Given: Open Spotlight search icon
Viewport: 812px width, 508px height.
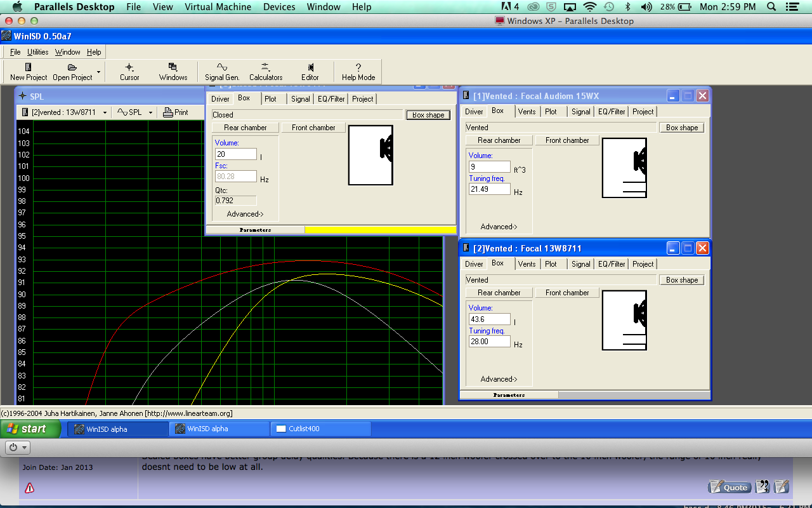Looking at the screenshot, I should coord(772,7).
